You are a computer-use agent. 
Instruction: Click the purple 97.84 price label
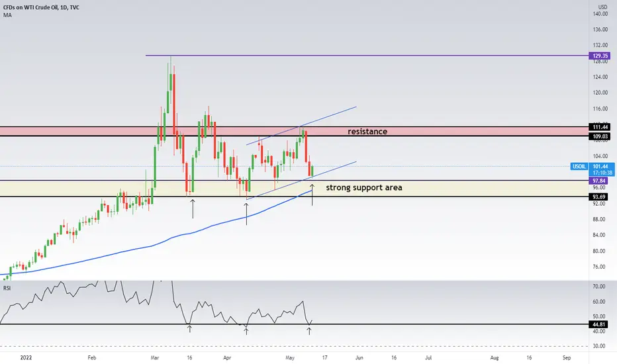599,181
